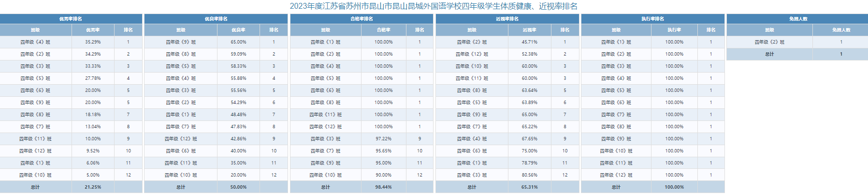Click 四年级《8》班 in 优良率排名 table
868x194 pixels.
tap(181, 54)
